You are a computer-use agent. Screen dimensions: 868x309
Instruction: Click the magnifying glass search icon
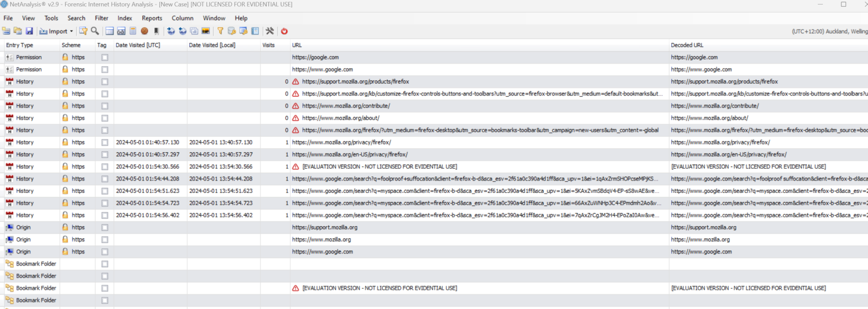click(x=95, y=31)
